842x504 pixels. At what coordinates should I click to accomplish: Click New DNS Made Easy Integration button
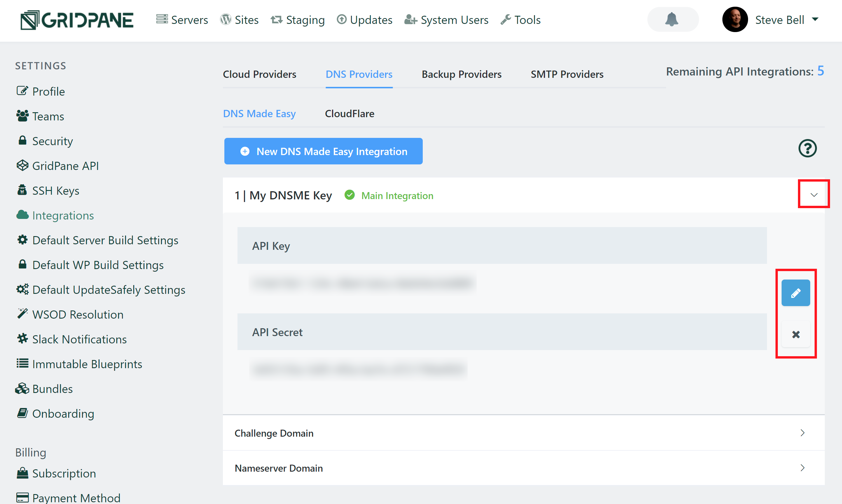click(323, 151)
